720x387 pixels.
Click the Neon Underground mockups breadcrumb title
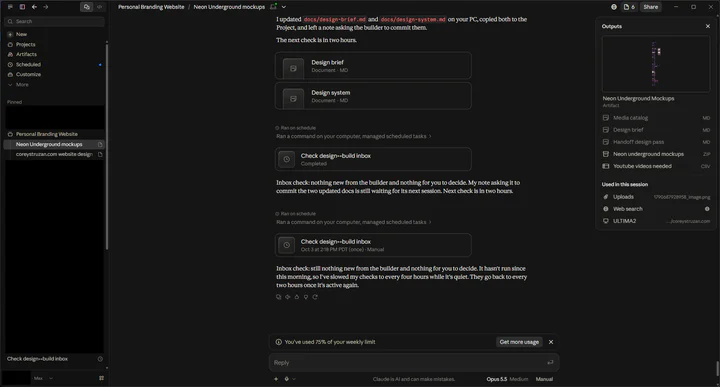click(x=229, y=7)
